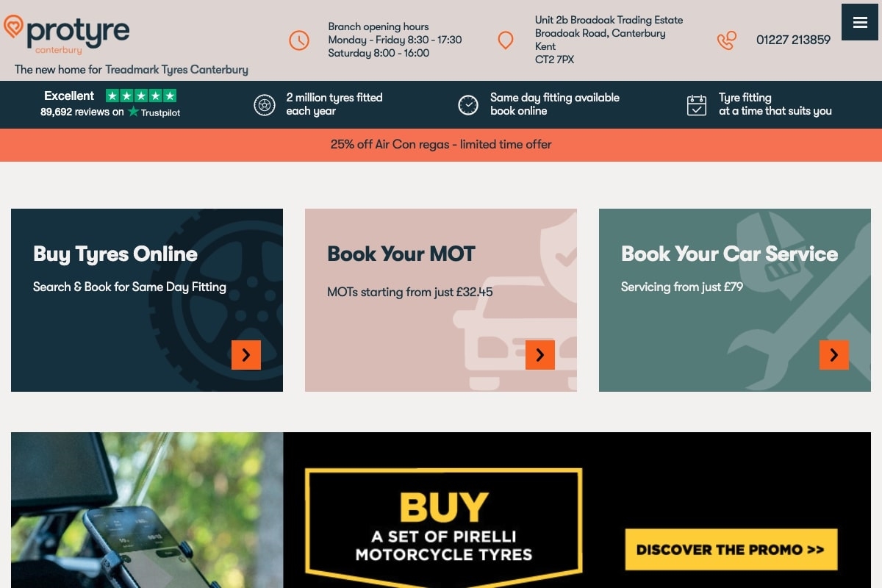
Task: Click the tyre icon beside 2 million tyres
Action: click(265, 105)
